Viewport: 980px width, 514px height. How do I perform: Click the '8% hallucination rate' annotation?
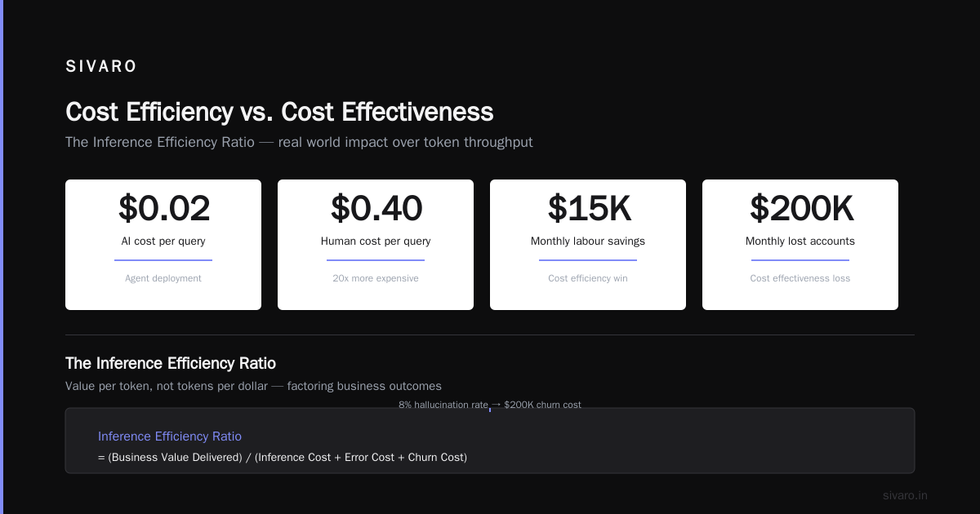(490, 405)
